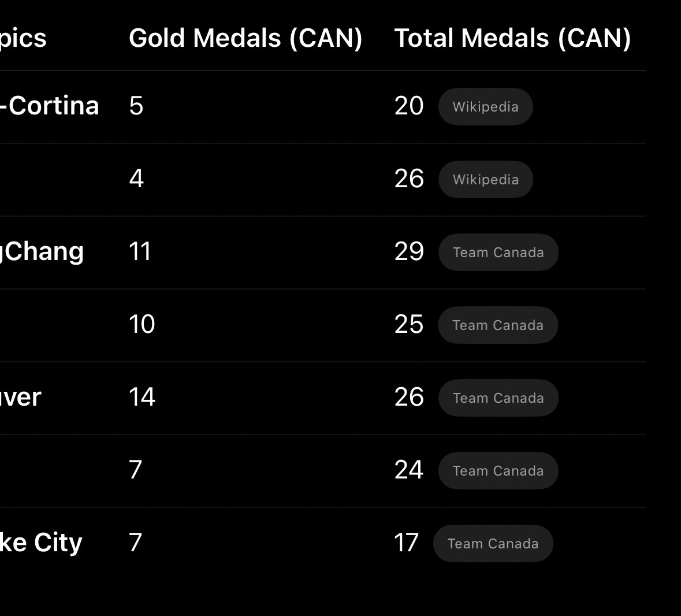The width and height of the screenshot is (681, 616).
Task: Click total medals value 20
Action: (409, 106)
